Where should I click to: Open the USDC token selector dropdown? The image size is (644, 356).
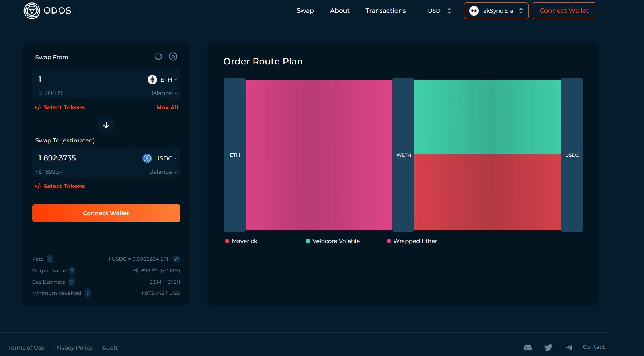(160, 158)
